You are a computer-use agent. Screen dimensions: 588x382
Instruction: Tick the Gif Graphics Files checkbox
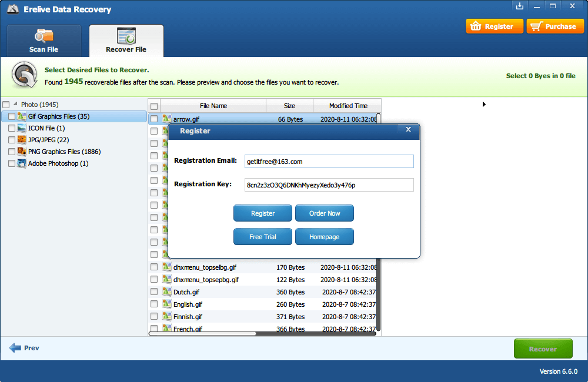(x=12, y=116)
